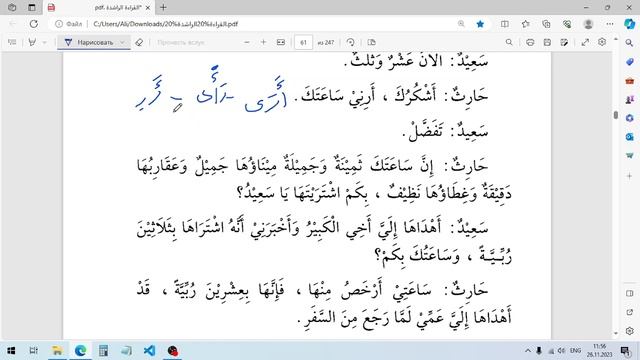Open the user profile menu

point(588,24)
